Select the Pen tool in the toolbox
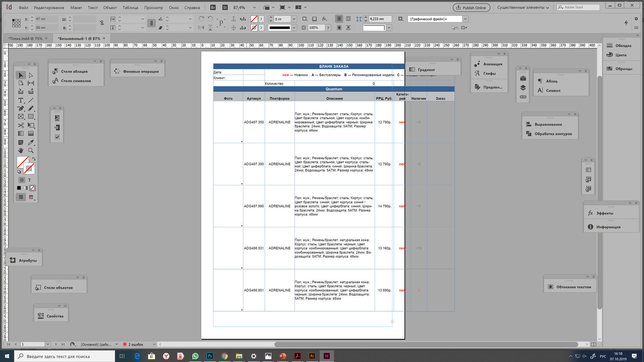 (x=21, y=109)
